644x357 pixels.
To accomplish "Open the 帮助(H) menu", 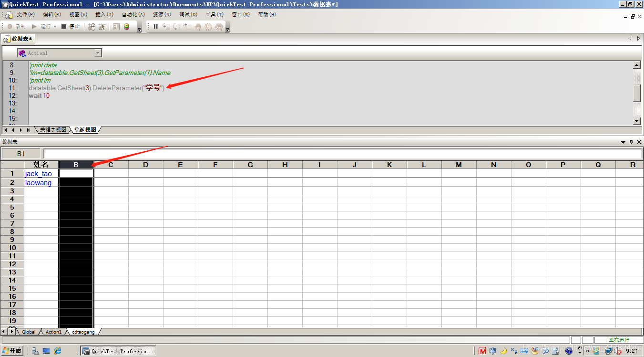I will pyautogui.click(x=267, y=15).
